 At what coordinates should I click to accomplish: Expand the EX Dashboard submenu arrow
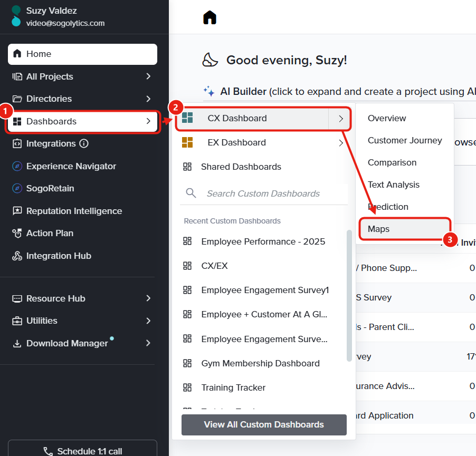point(341,143)
